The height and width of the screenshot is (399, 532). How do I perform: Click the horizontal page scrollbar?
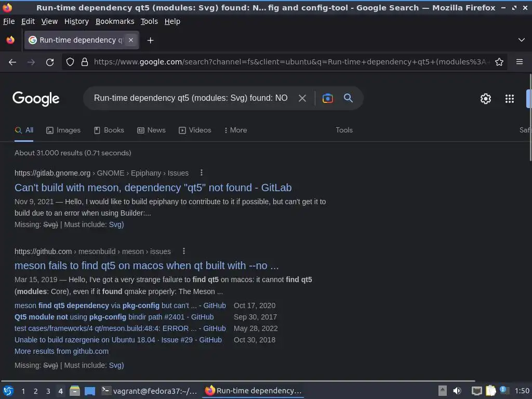click(x=237, y=381)
